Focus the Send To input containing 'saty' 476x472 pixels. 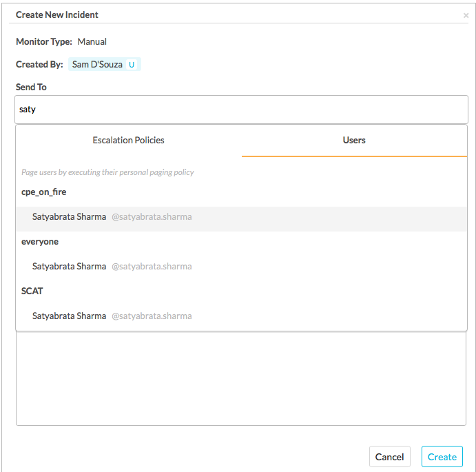(241, 110)
